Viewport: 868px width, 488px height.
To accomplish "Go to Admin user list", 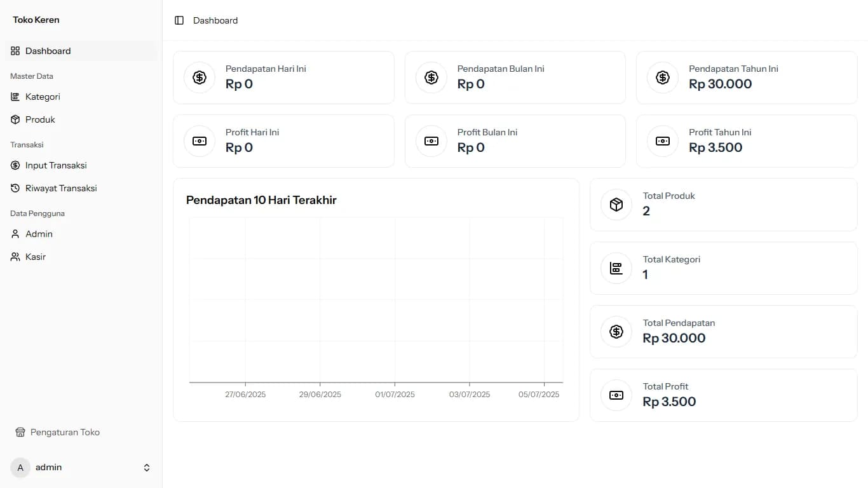I will (x=39, y=234).
